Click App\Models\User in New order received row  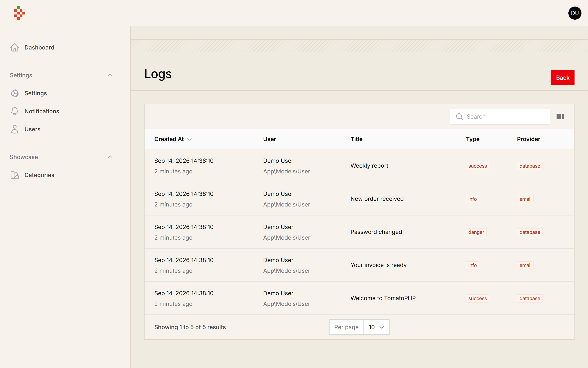click(286, 204)
